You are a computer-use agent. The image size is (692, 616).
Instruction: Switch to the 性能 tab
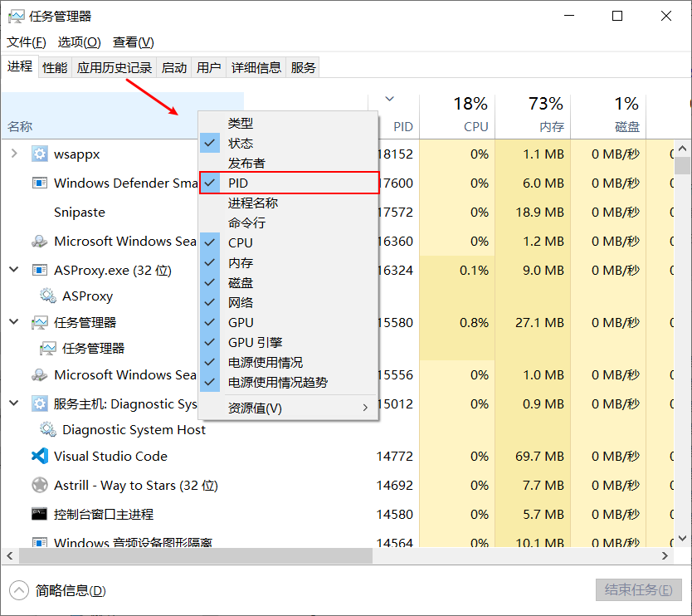(x=55, y=67)
